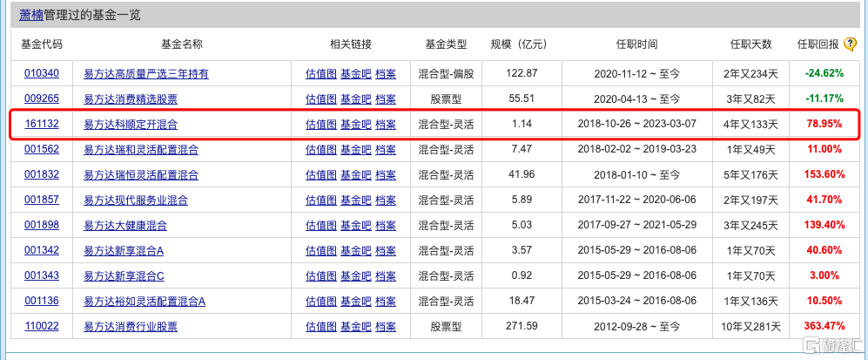Open 易方达消费行业股票 fund page

click(131, 327)
